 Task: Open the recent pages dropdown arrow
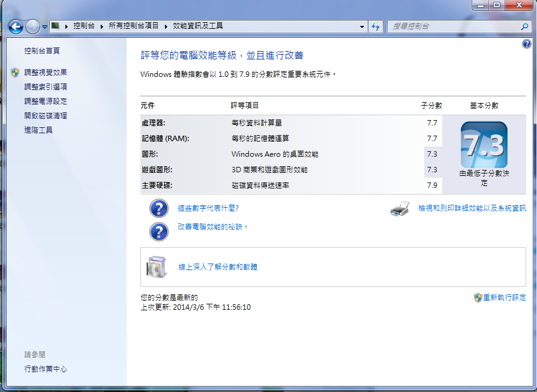[44, 27]
